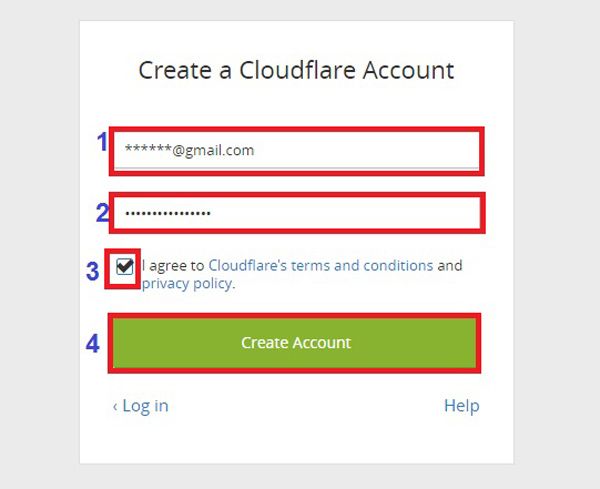The height and width of the screenshot is (489, 600).
Task: Click the "I agree to" label text
Action: pos(173,265)
